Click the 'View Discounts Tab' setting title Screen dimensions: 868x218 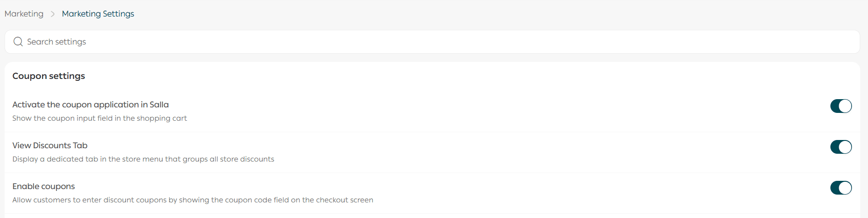click(50, 145)
